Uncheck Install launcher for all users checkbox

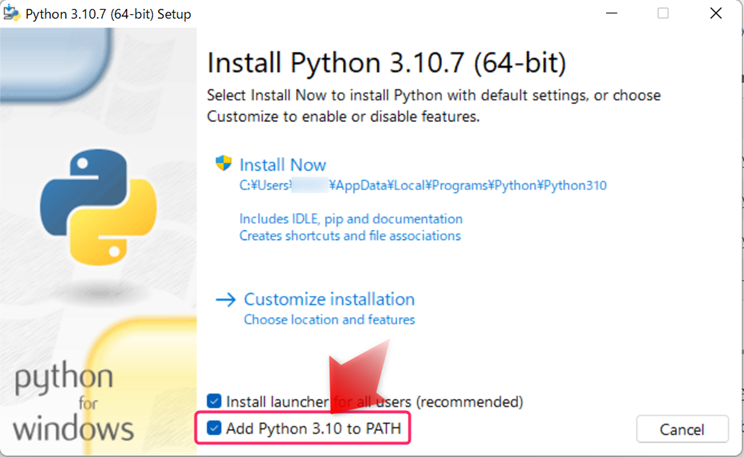(x=214, y=402)
